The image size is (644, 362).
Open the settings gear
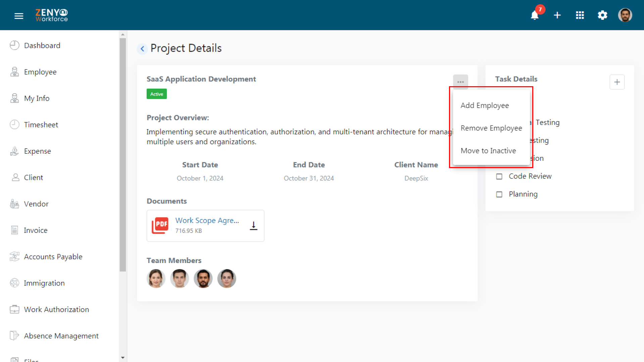click(x=602, y=15)
